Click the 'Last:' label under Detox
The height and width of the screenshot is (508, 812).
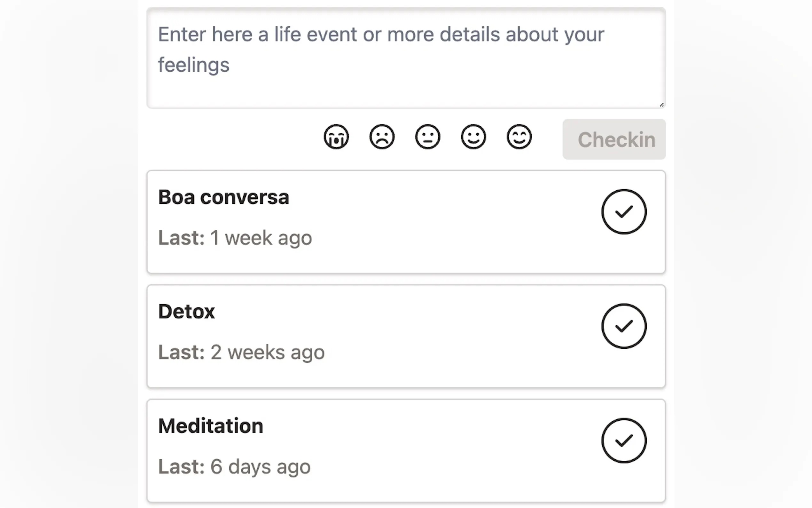[181, 353]
